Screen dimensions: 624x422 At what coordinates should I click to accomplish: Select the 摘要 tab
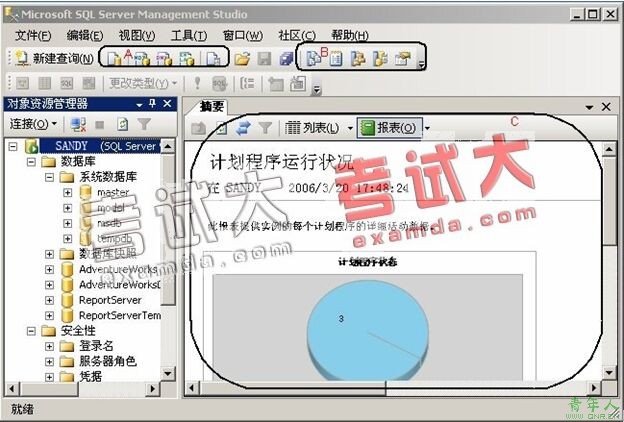(x=212, y=107)
